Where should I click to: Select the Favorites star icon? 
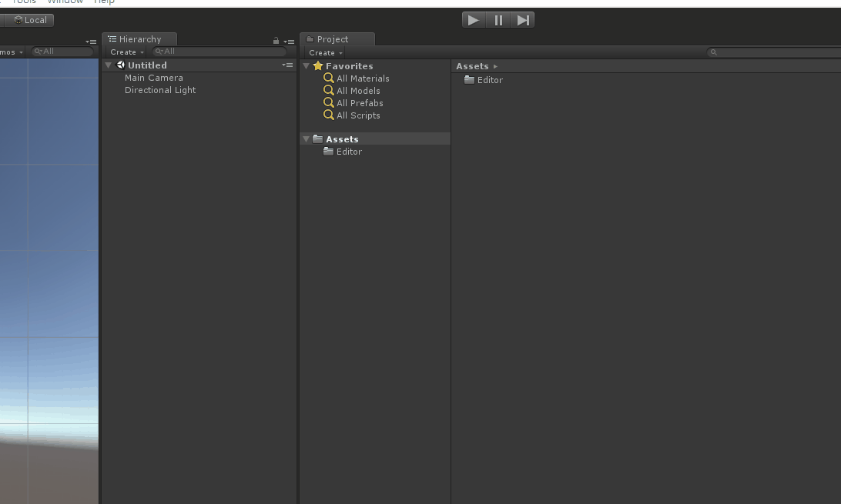coord(318,66)
